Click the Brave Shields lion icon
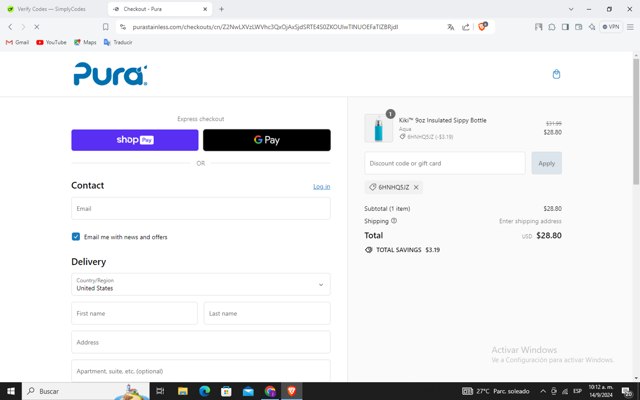This screenshot has height=400, width=640. coord(482,27)
